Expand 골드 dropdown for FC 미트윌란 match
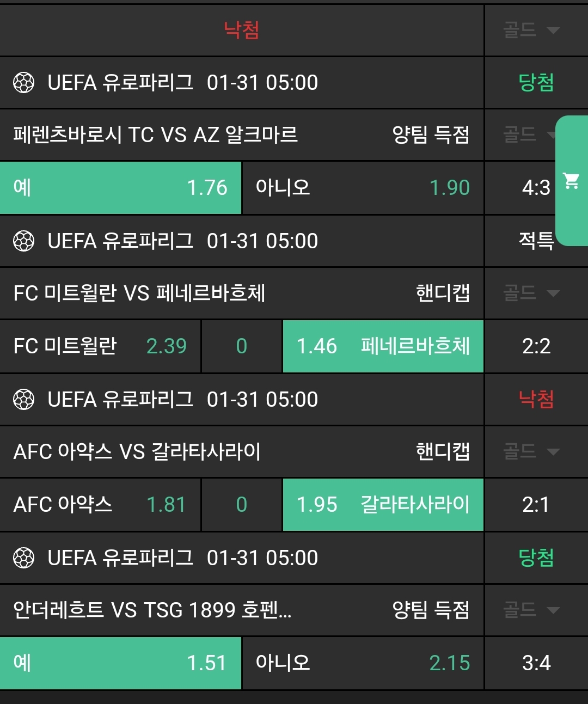The image size is (588, 704). (531, 293)
